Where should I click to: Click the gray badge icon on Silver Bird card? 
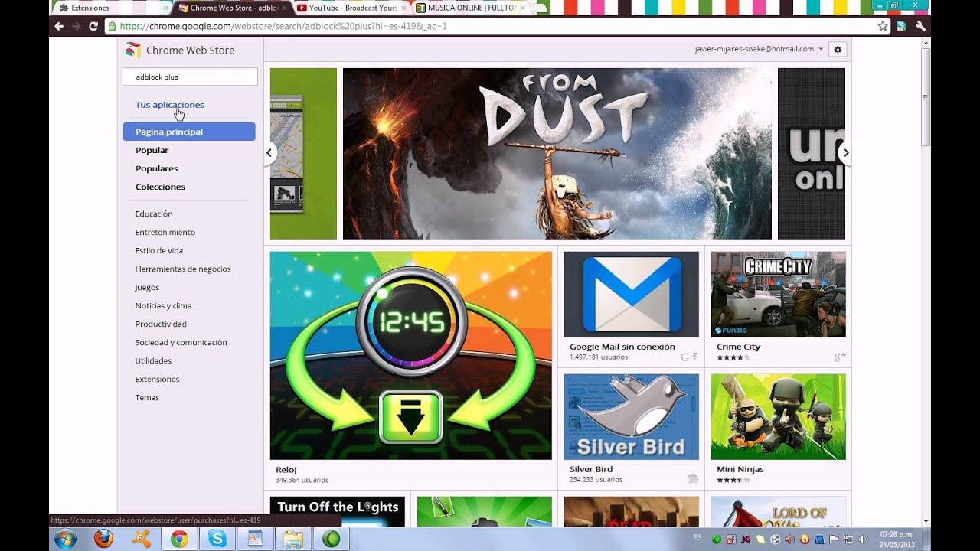(693, 479)
